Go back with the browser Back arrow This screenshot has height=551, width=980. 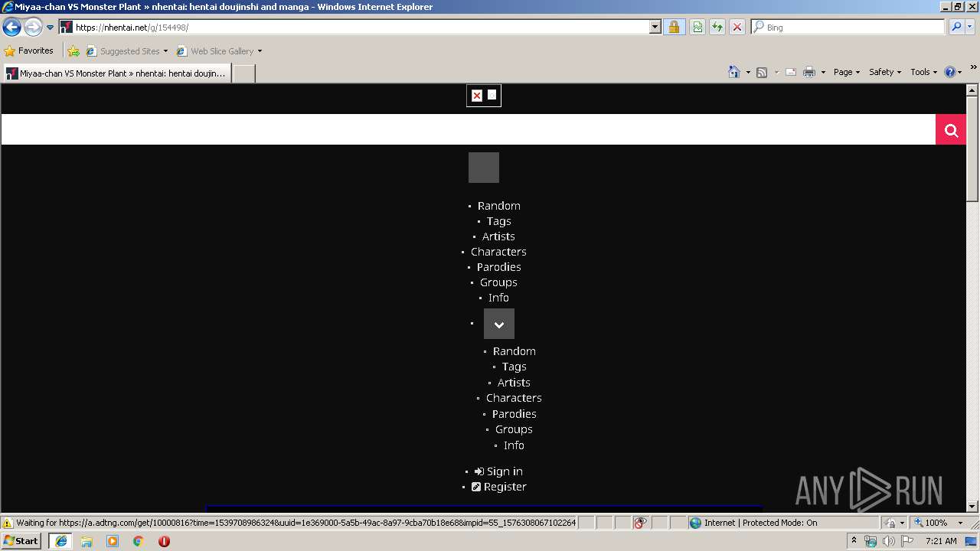(x=11, y=28)
